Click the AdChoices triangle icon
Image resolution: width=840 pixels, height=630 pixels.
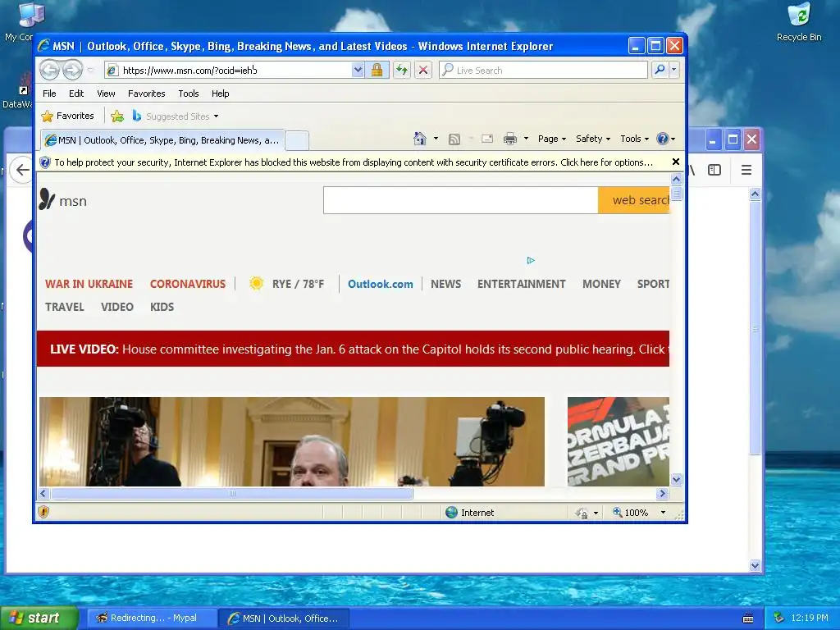[531, 260]
